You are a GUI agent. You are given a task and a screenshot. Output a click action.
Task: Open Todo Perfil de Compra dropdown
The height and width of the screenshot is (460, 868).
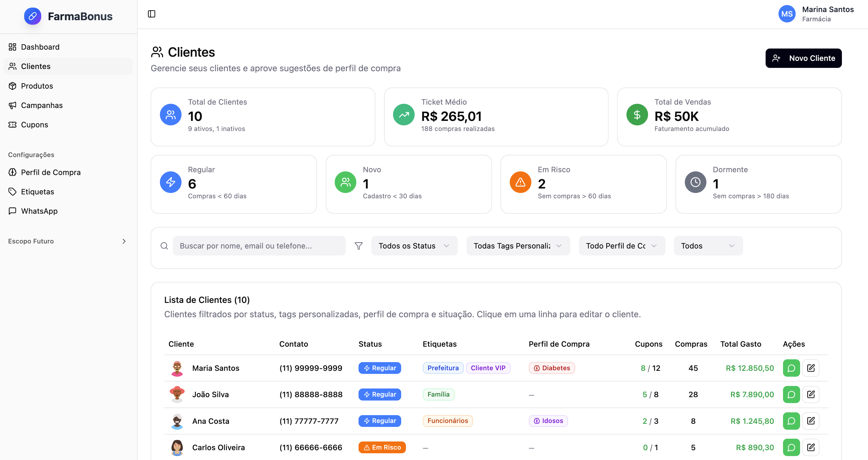click(622, 246)
